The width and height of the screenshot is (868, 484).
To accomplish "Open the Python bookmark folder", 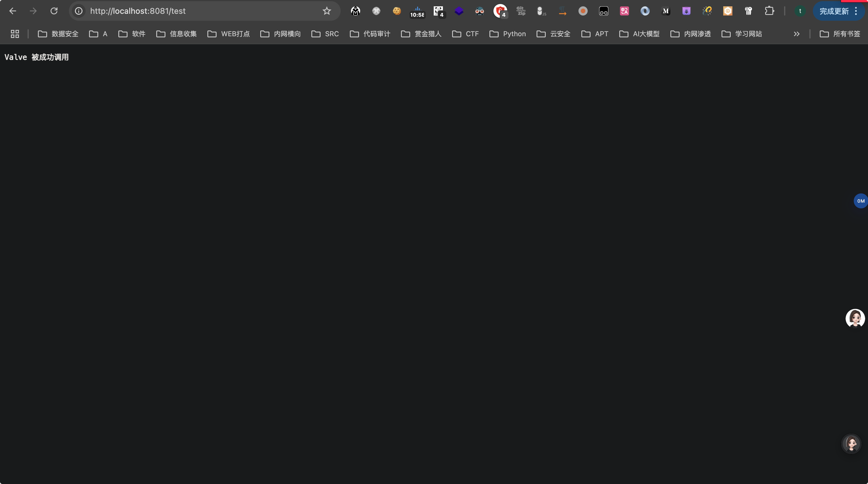I will pyautogui.click(x=508, y=34).
